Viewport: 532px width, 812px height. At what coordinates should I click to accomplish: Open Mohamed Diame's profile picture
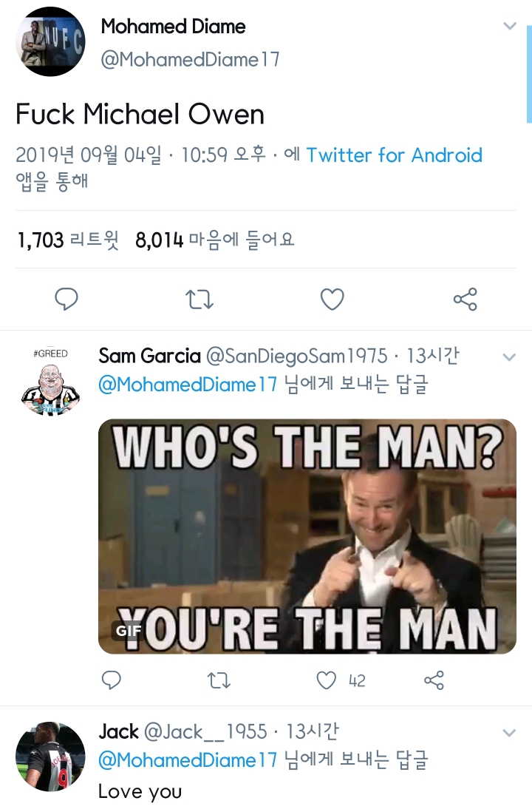coord(50,41)
